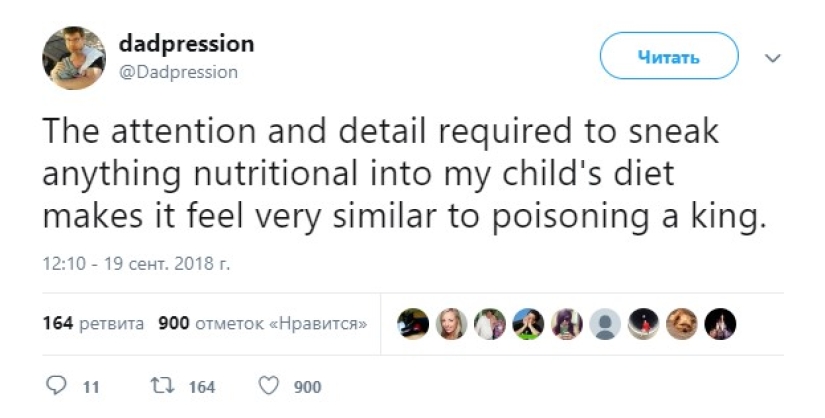The width and height of the screenshot is (825, 418).
Task: Like the tweet with heart icon
Action: coord(268,387)
